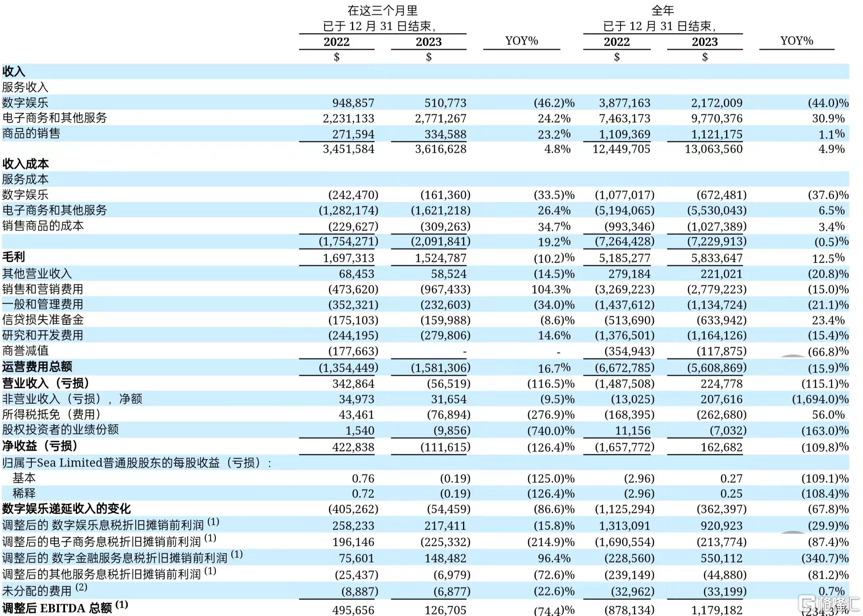This screenshot has height=616, width=863.
Task: Click the "全年" column group header
Action: point(662,10)
